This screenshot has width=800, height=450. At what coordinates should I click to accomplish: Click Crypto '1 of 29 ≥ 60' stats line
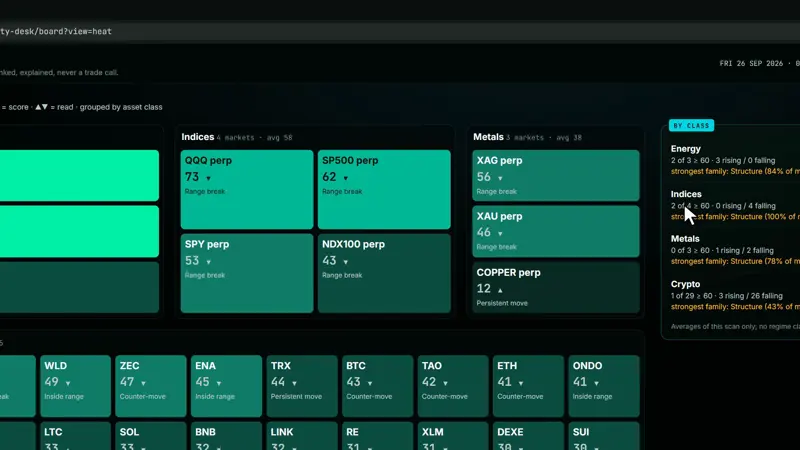pos(727,296)
